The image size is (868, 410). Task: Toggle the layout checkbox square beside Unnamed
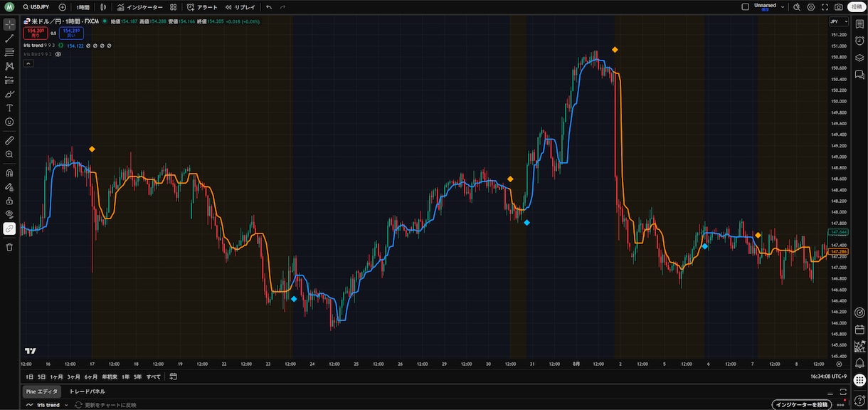pos(746,7)
